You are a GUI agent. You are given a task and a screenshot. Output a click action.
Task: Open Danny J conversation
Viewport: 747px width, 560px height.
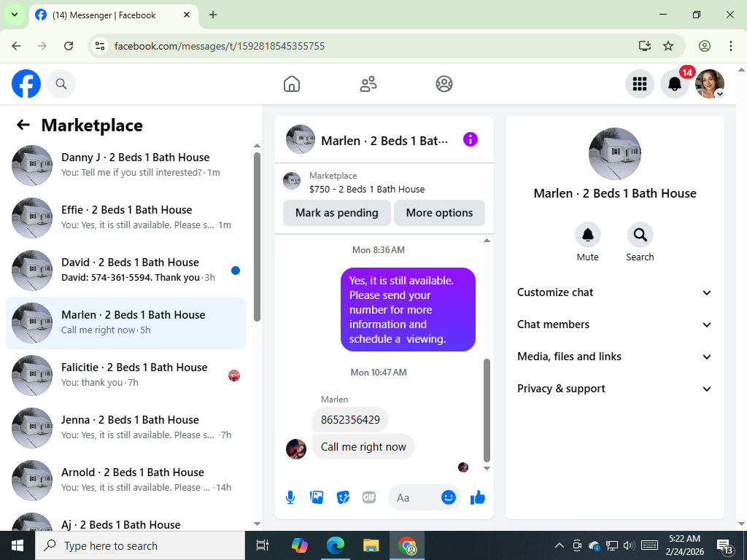point(125,166)
